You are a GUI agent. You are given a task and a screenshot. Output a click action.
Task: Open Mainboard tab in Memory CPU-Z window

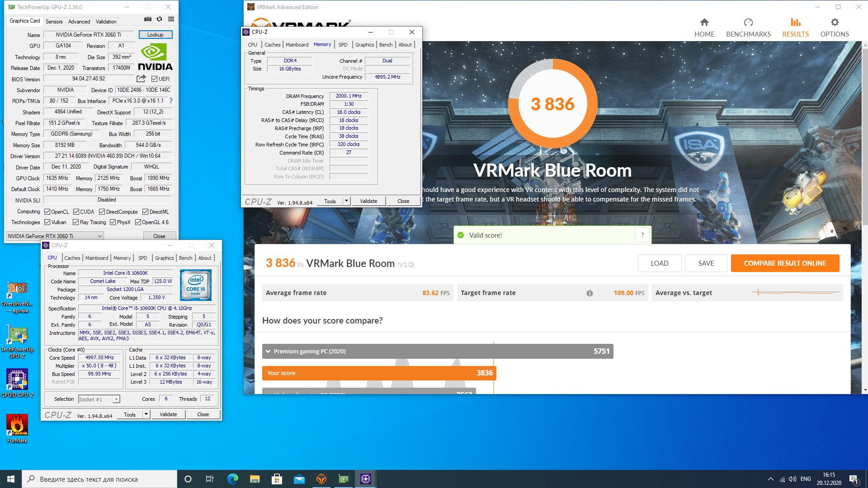point(297,45)
